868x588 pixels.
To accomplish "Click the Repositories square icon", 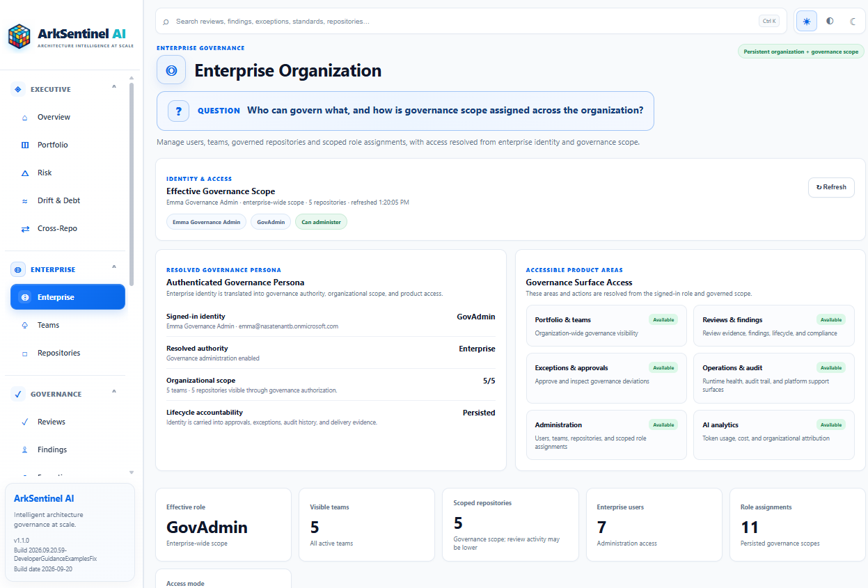I will (x=25, y=353).
